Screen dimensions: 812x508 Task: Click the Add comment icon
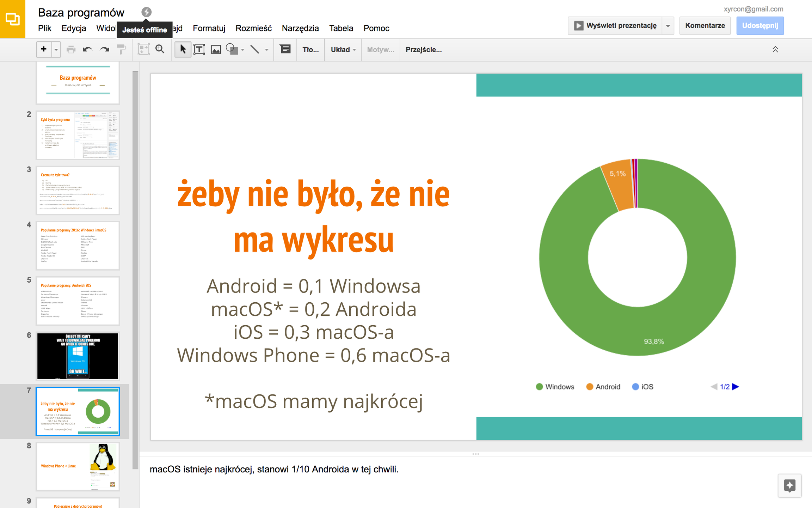coord(285,49)
